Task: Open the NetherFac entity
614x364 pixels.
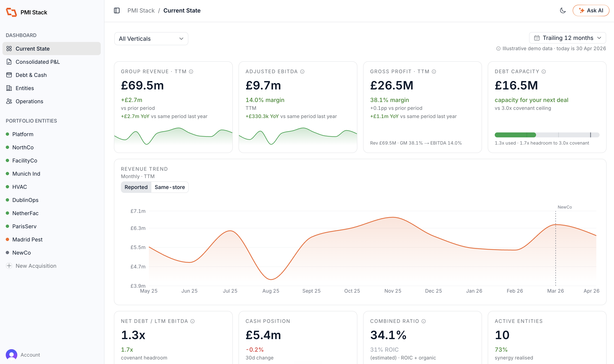Action: point(51,213)
